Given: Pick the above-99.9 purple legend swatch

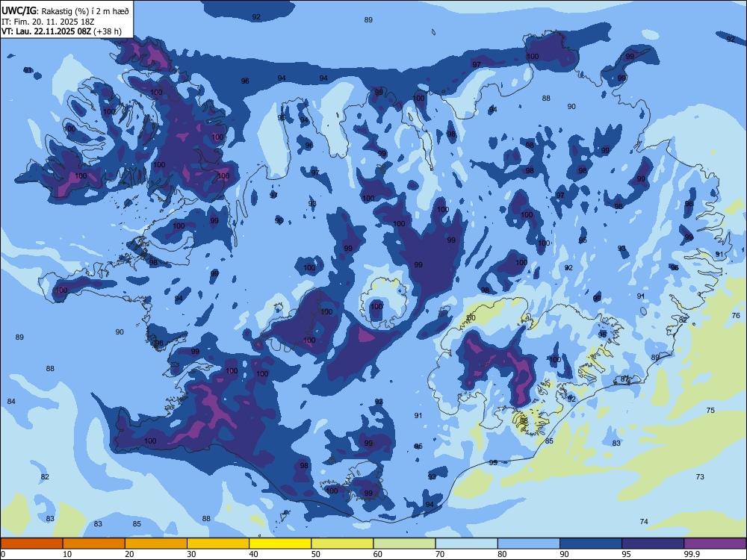Looking at the screenshot, I should (715, 544).
